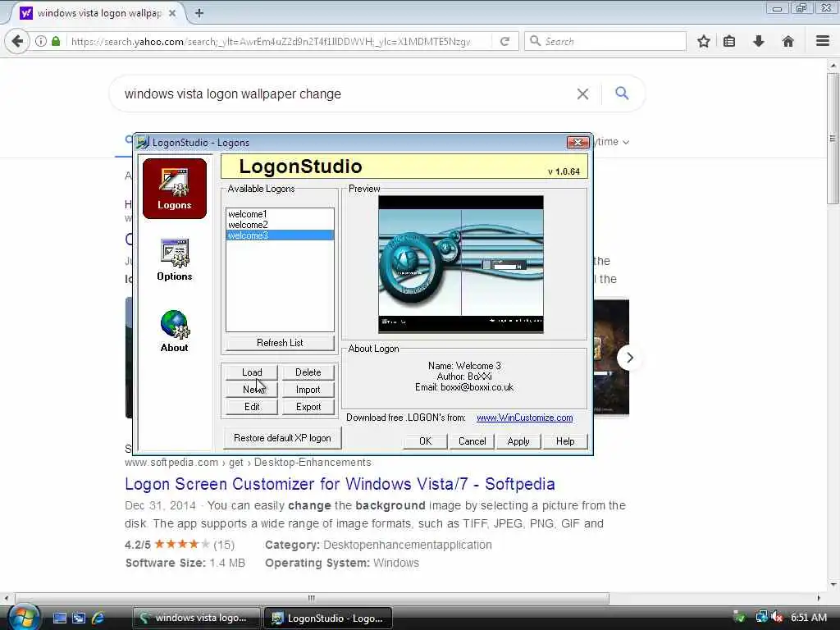Open the downloads arrow in Firefox
This screenshot has height=630, width=840.
(x=758, y=41)
